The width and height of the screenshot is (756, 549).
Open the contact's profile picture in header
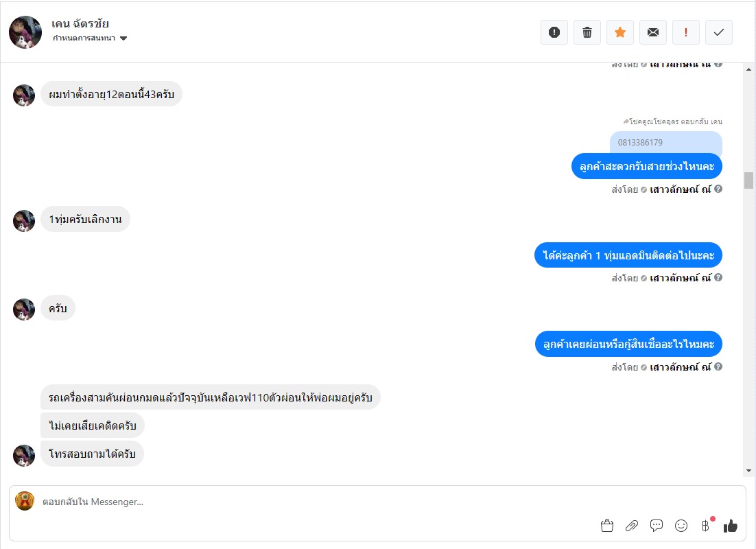point(25,32)
